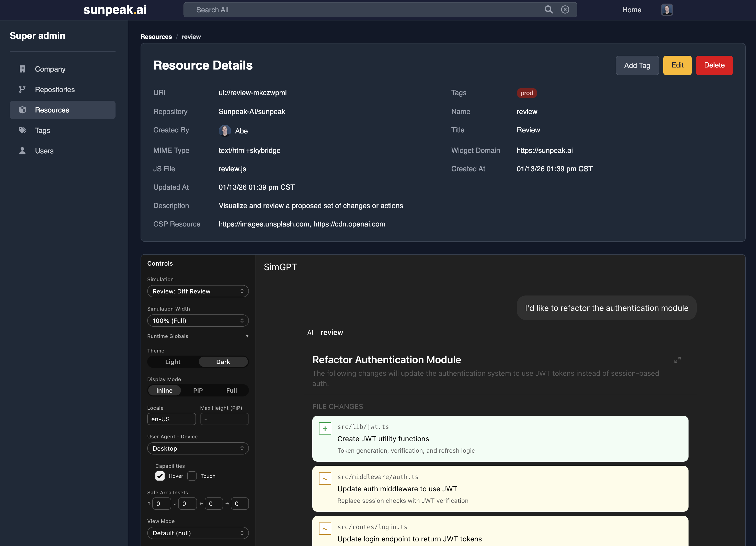
Task: Click the yellow Edit button
Action: [x=677, y=65]
